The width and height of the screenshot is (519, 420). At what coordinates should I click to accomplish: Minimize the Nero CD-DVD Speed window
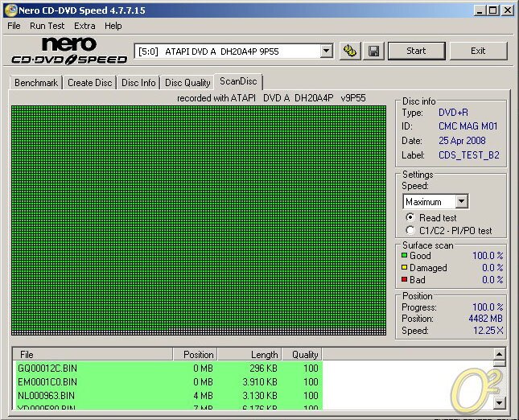pyautogui.click(x=480, y=10)
